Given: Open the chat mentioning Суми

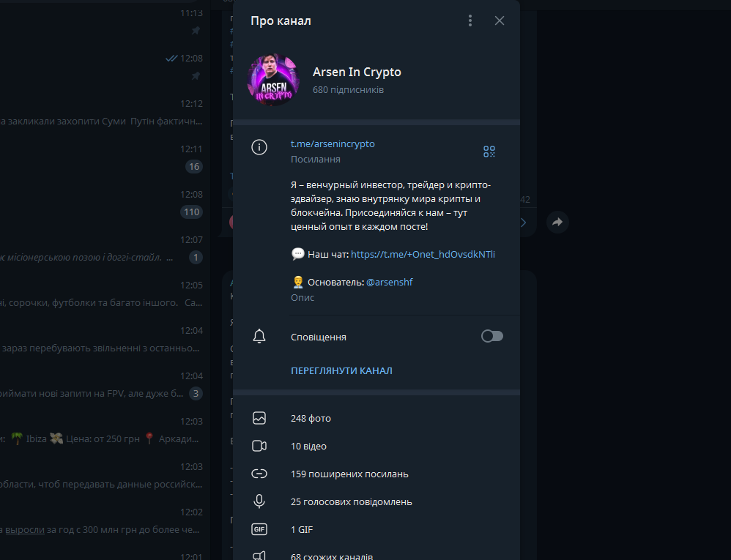Looking at the screenshot, I should pyautogui.click(x=105, y=113).
